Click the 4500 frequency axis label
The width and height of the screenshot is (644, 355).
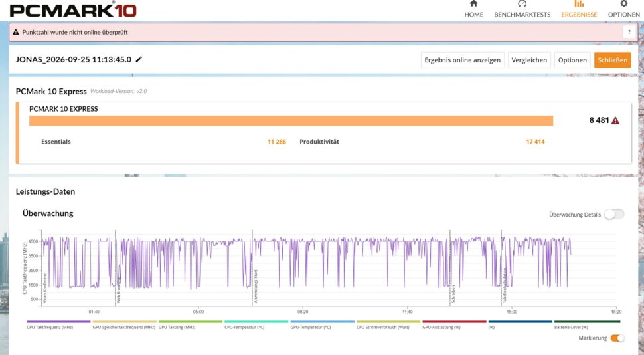33,241
